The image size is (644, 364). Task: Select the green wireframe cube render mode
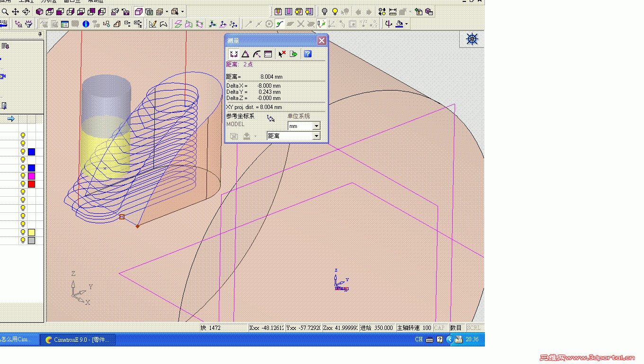point(149,11)
